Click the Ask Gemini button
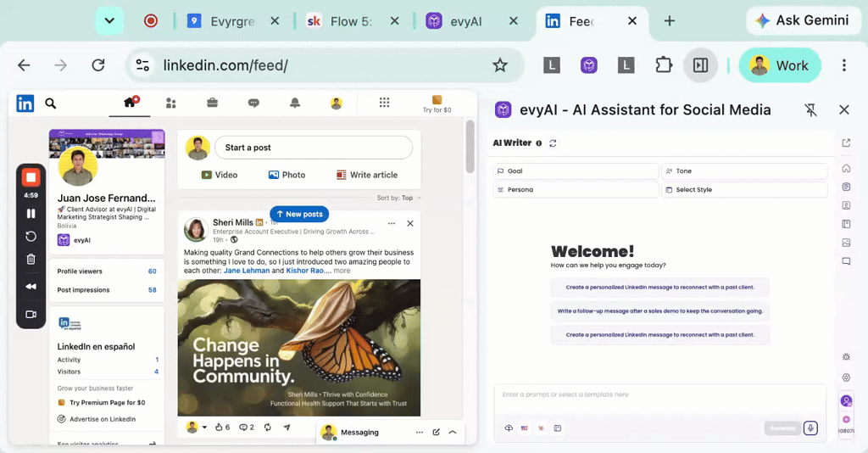 click(804, 20)
